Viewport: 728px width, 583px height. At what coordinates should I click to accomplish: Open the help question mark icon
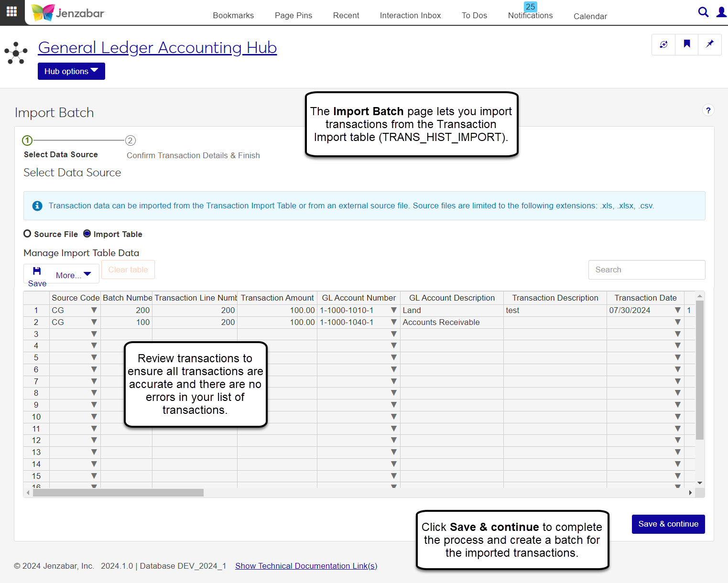pos(708,110)
